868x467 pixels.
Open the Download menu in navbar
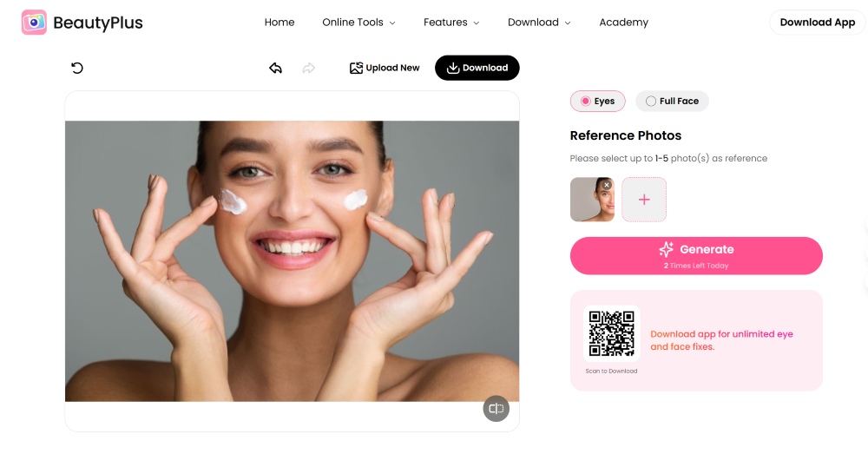point(539,22)
